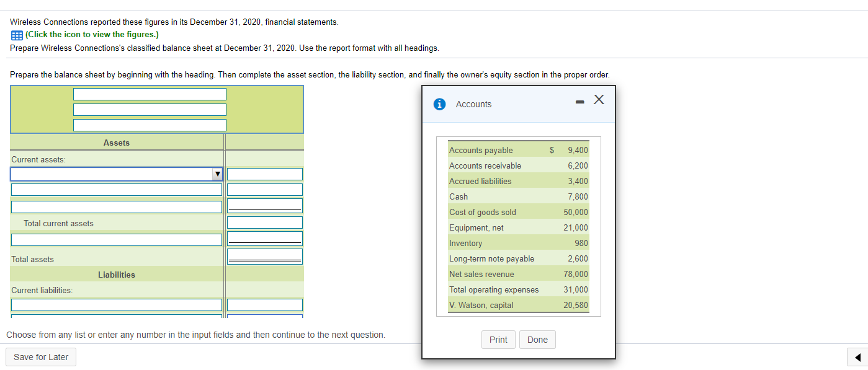The width and height of the screenshot is (868, 370).
Task: Click the 78,000 Net sales revenue value
Action: coord(576,274)
